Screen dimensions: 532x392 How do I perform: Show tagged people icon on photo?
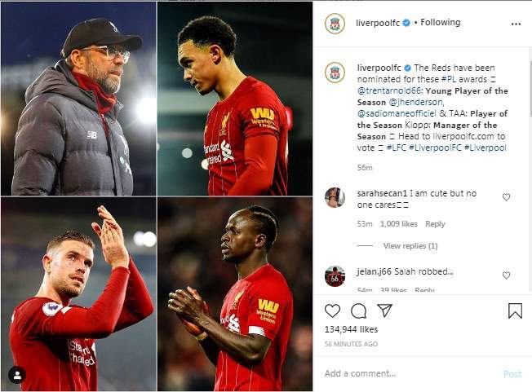tap(17, 375)
